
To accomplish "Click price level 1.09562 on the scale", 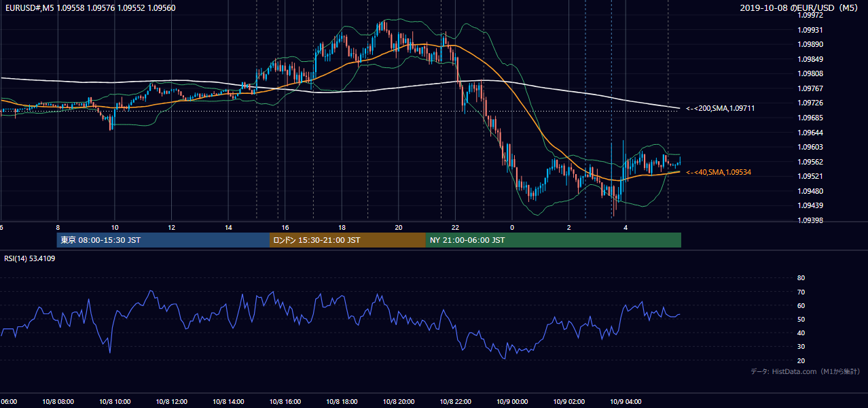I will point(810,162).
